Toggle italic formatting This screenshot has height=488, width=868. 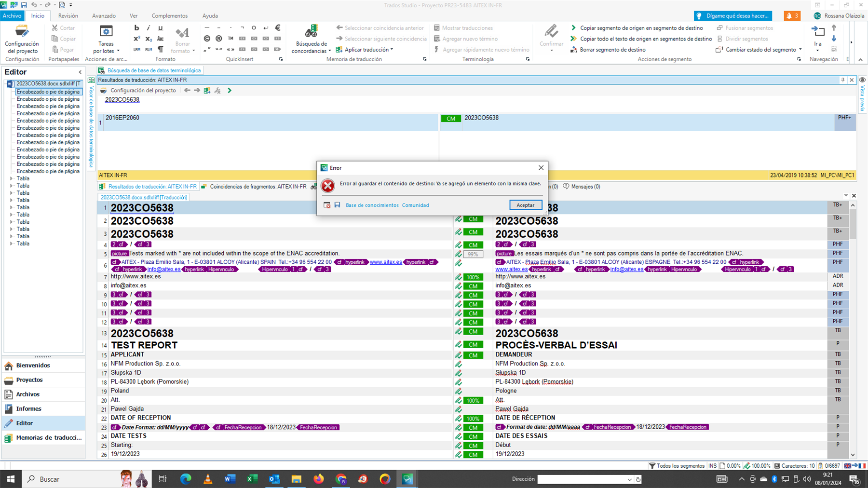pos(149,28)
